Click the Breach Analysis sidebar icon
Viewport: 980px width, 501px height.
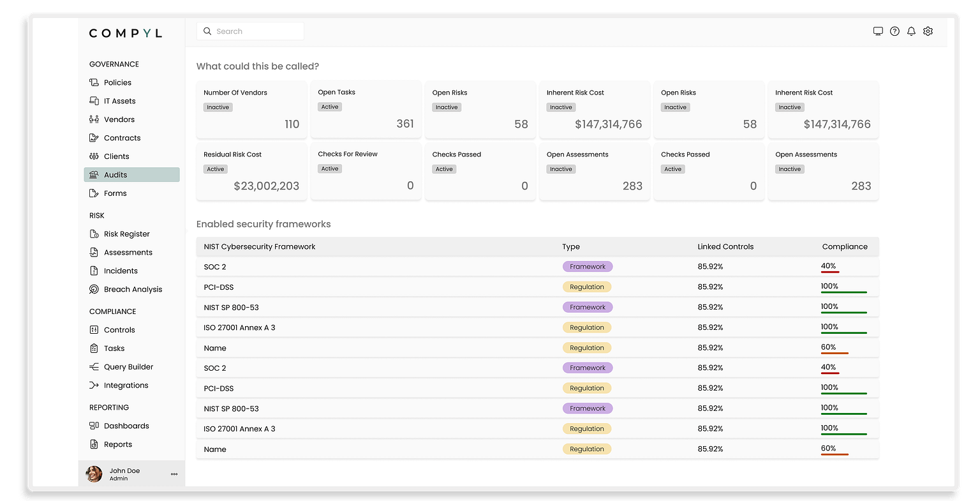coord(94,289)
